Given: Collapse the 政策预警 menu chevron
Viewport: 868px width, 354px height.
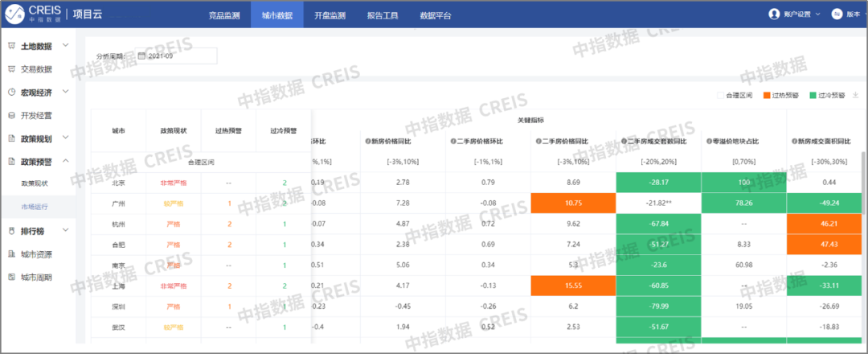Looking at the screenshot, I should (x=65, y=161).
